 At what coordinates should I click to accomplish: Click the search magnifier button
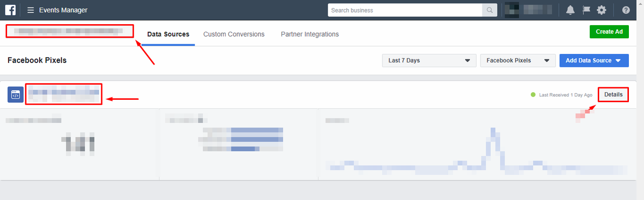[x=489, y=10]
